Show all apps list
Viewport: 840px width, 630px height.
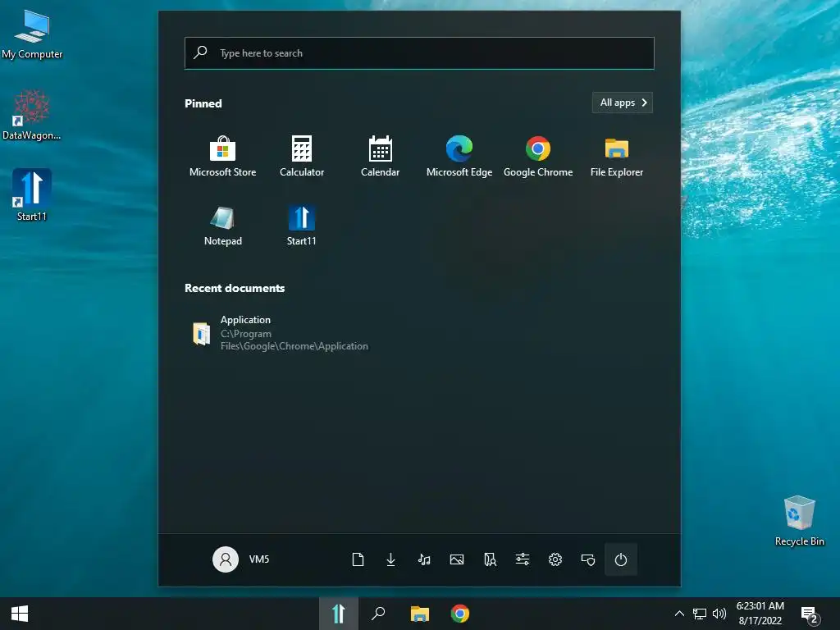click(x=623, y=103)
